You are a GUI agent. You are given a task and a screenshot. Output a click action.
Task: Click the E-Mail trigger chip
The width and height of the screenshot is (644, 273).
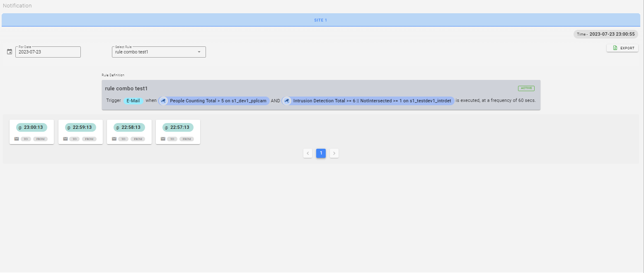pos(133,100)
